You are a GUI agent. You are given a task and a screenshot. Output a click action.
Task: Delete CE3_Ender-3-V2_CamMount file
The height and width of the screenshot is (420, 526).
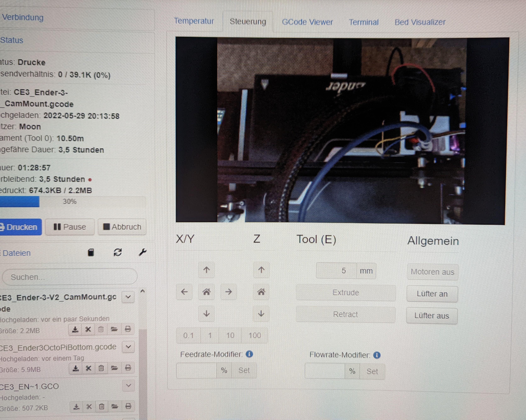pos(101,330)
